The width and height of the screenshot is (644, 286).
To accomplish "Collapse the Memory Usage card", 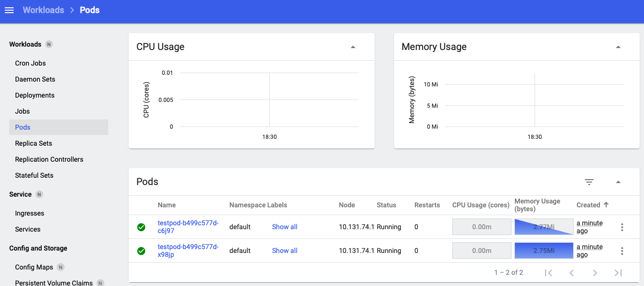I will coord(618,47).
